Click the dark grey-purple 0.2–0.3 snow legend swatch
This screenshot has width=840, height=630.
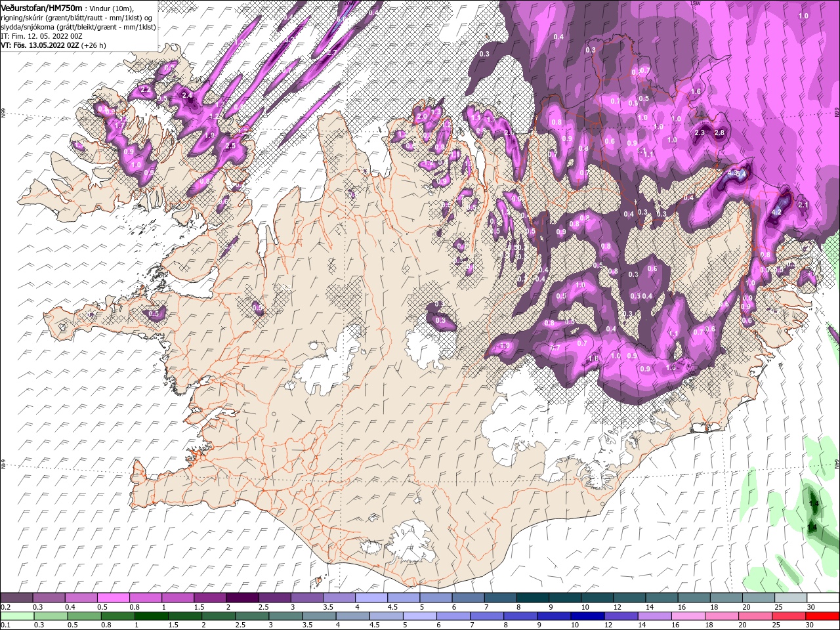pos(16,598)
